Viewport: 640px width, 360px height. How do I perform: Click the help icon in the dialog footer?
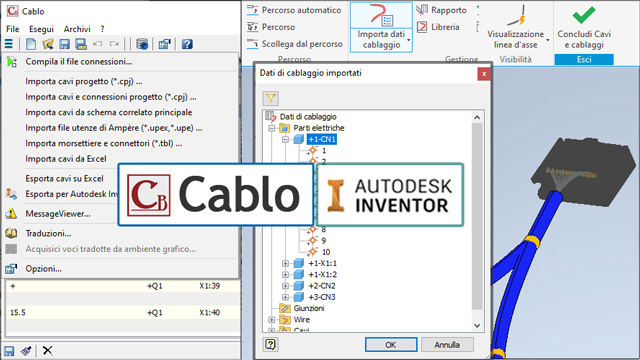270,344
